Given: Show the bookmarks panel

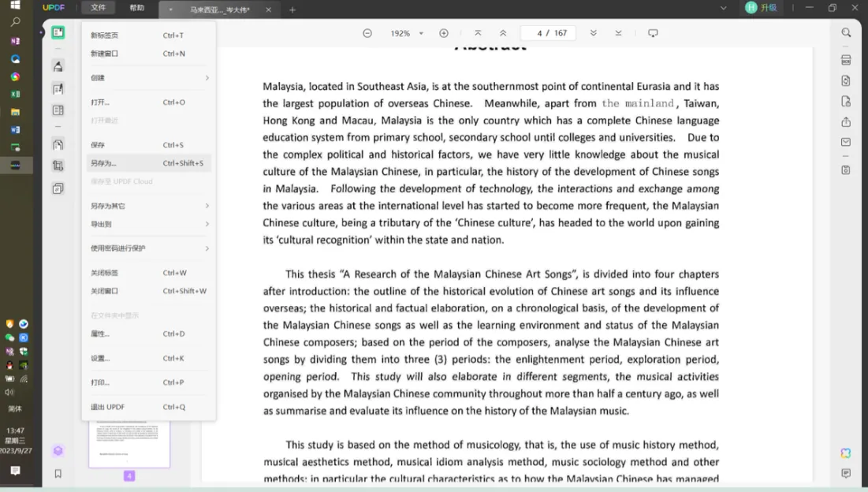Looking at the screenshot, I should pos(58,474).
